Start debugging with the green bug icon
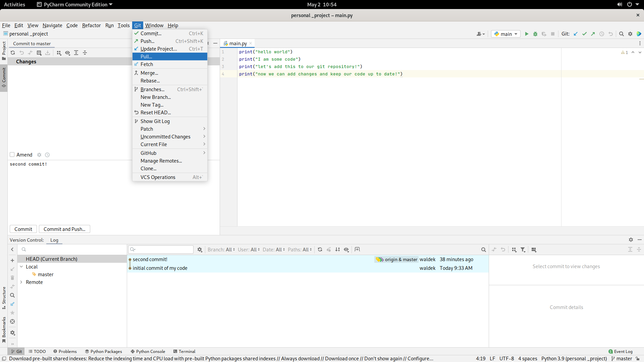 point(535,34)
